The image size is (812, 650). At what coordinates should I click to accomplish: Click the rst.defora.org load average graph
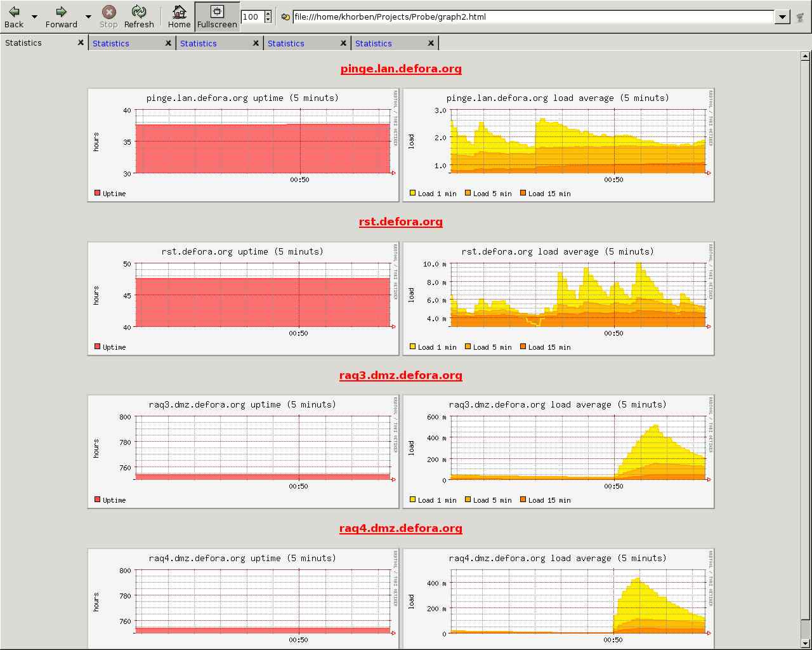point(558,298)
